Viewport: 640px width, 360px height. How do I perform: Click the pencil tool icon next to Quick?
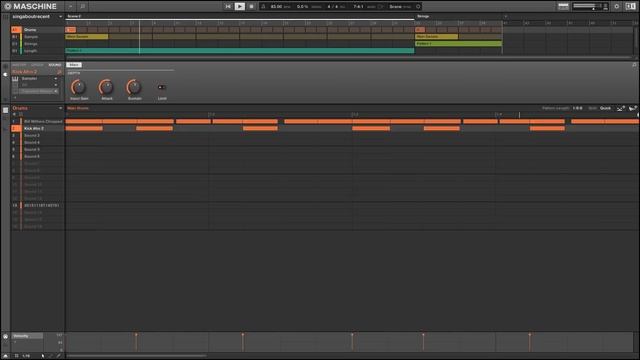[620, 108]
